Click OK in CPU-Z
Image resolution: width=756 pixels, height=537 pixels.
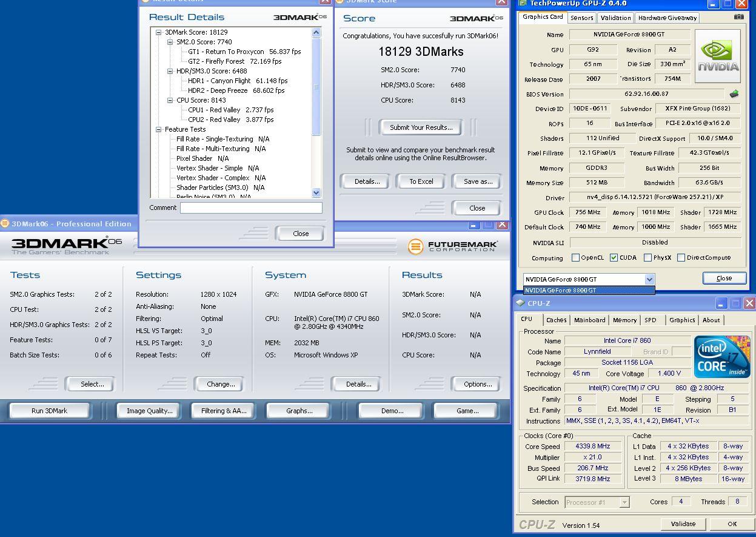(732, 524)
